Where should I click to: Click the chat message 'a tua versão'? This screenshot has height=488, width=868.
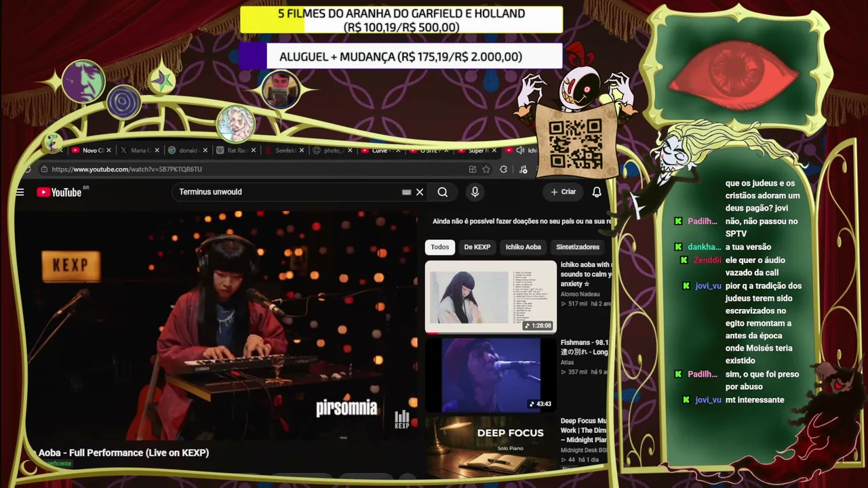pos(748,247)
